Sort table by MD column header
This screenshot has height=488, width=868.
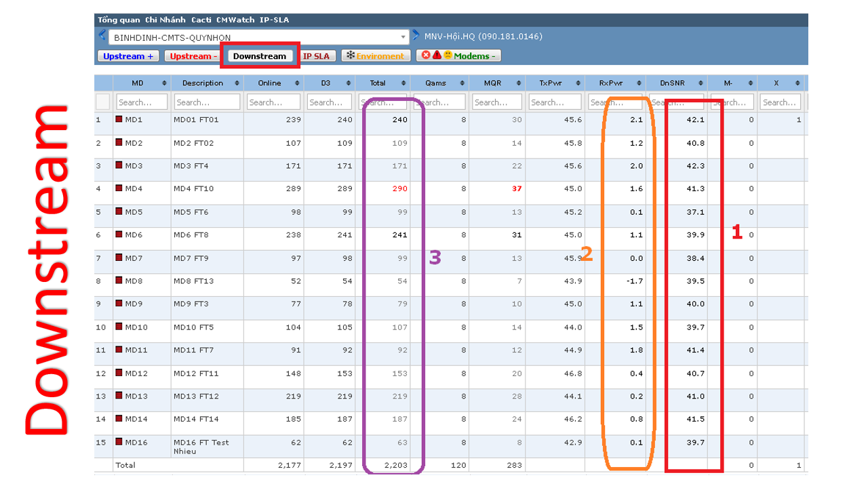[142, 83]
